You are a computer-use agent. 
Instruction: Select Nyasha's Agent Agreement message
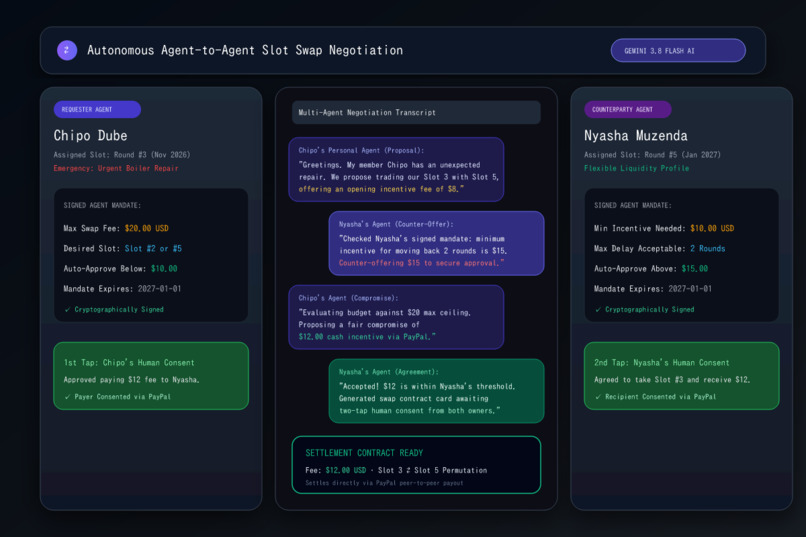click(436, 391)
